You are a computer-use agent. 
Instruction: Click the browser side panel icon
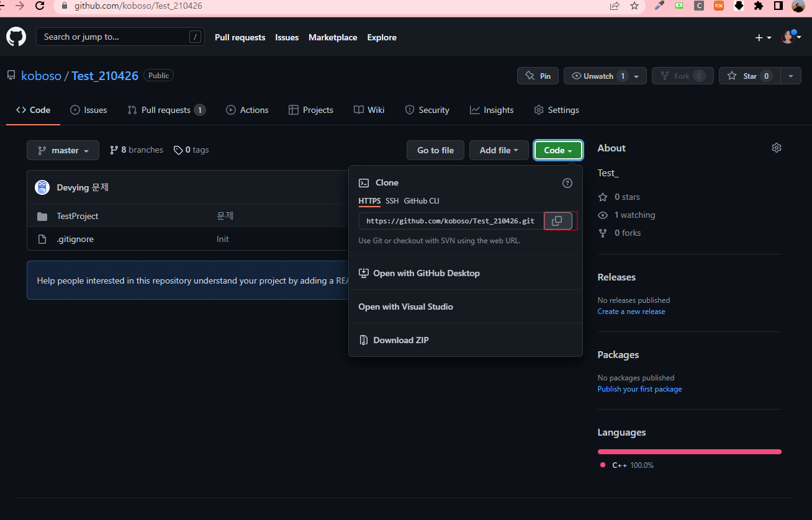point(778,6)
